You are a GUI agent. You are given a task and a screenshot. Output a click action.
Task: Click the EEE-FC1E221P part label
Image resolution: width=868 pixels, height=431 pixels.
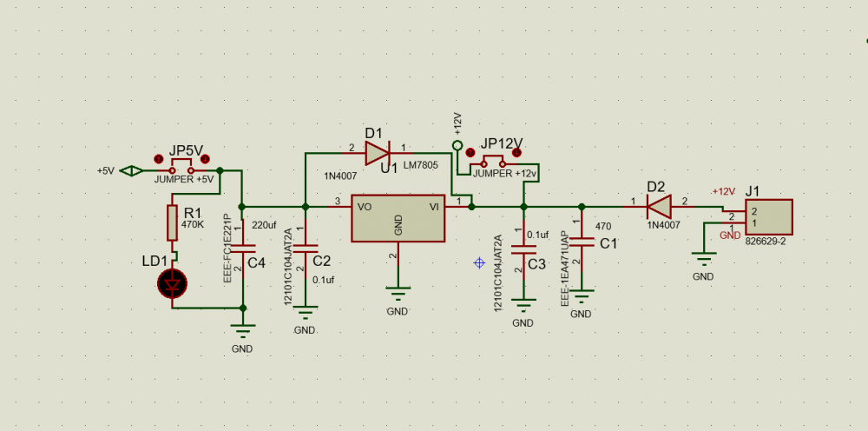coord(227,249)
